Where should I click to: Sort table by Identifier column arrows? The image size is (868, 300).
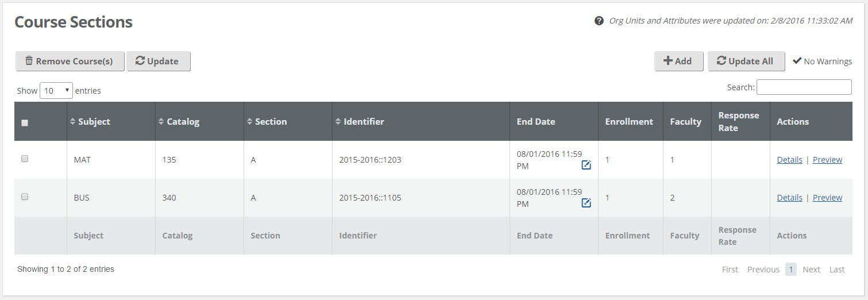(338, 121)
